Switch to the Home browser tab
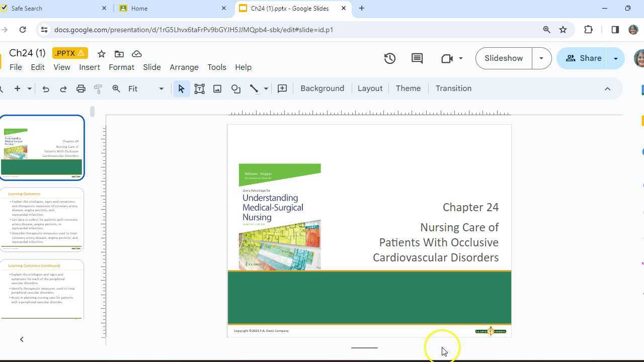 tap(171, 9)
